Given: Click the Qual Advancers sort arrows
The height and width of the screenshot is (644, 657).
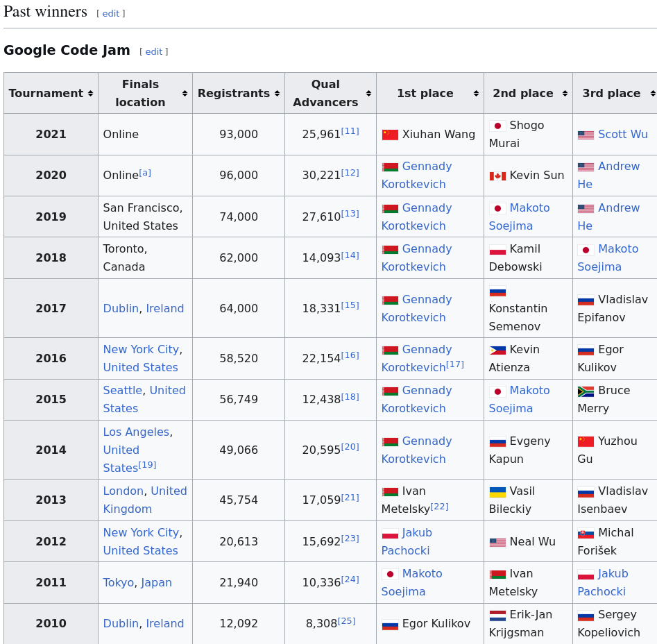Looking at the screenshot, I should tap(368, 94).
